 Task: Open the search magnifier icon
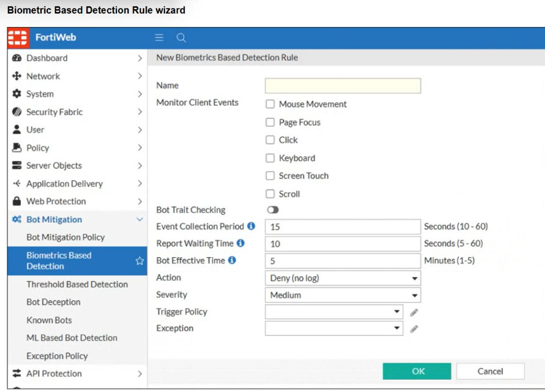tap(181, 38)
